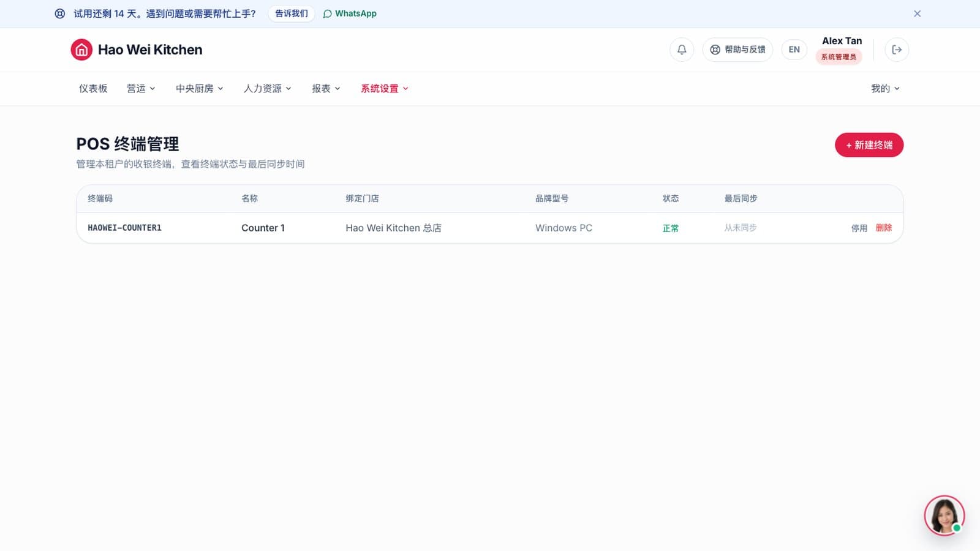Open WhatsApp support link
This screenshot has width=980, height=551.
click(350, 13)
